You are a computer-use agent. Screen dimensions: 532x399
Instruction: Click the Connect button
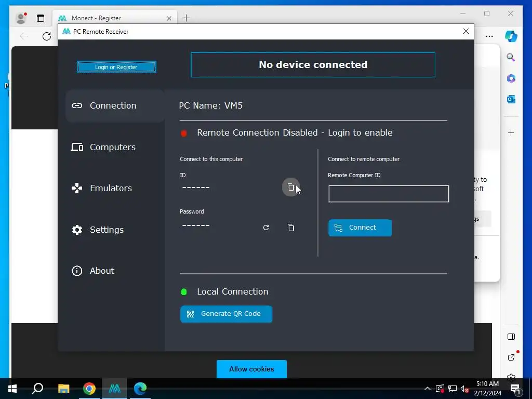[360, 228]
